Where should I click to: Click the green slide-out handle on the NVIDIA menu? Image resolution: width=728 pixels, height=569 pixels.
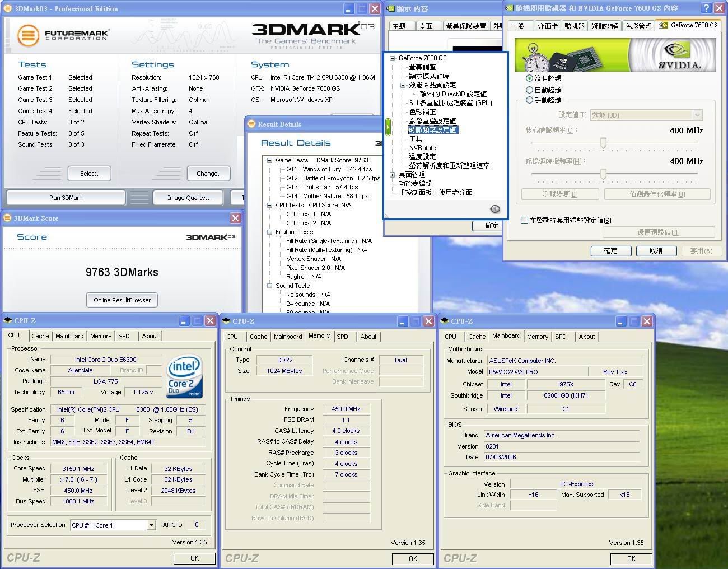(388, 127)
